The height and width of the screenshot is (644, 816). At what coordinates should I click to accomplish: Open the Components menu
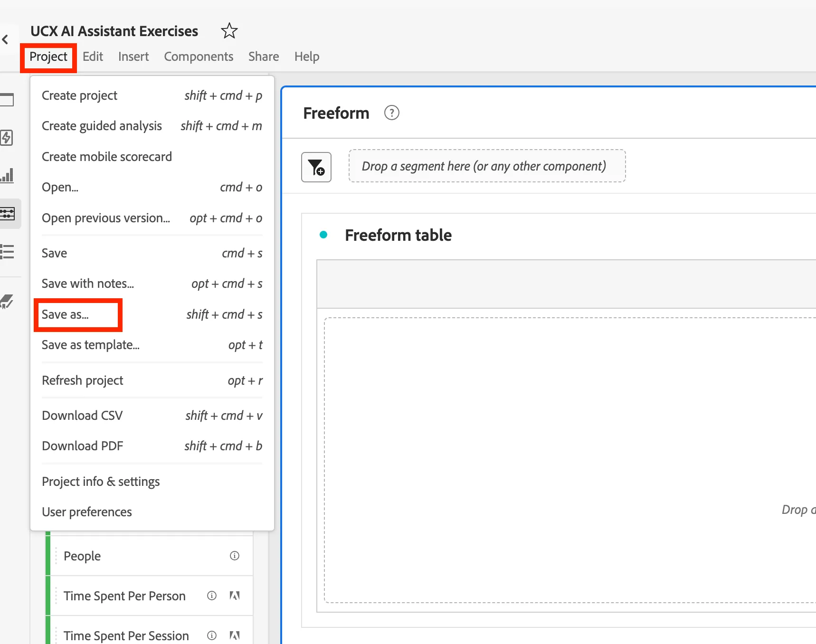pyautogui.click(x=199, y=57)
